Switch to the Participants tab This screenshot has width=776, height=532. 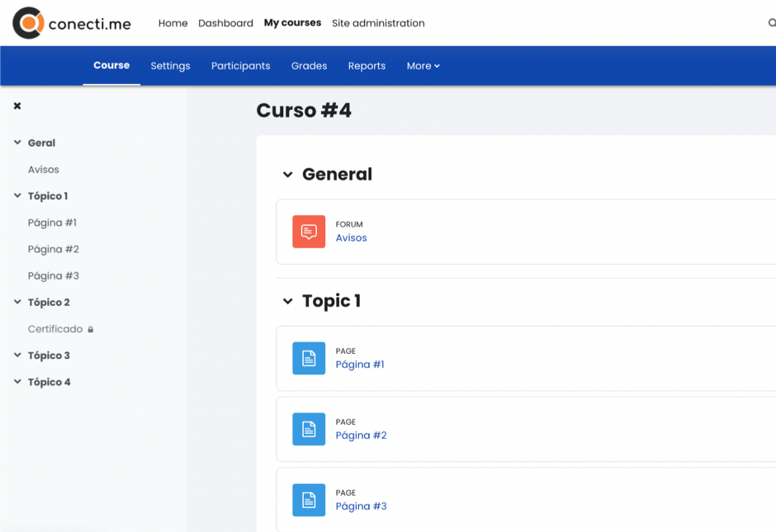point(240,66)
